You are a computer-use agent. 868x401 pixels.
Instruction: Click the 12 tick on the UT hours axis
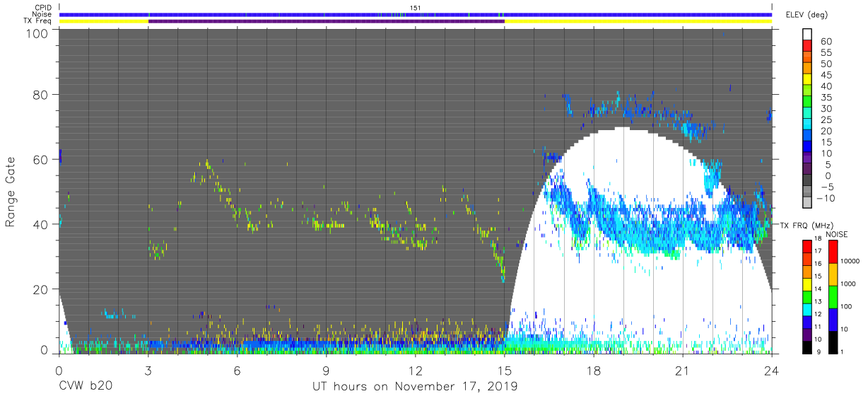(x=416, y=370)
